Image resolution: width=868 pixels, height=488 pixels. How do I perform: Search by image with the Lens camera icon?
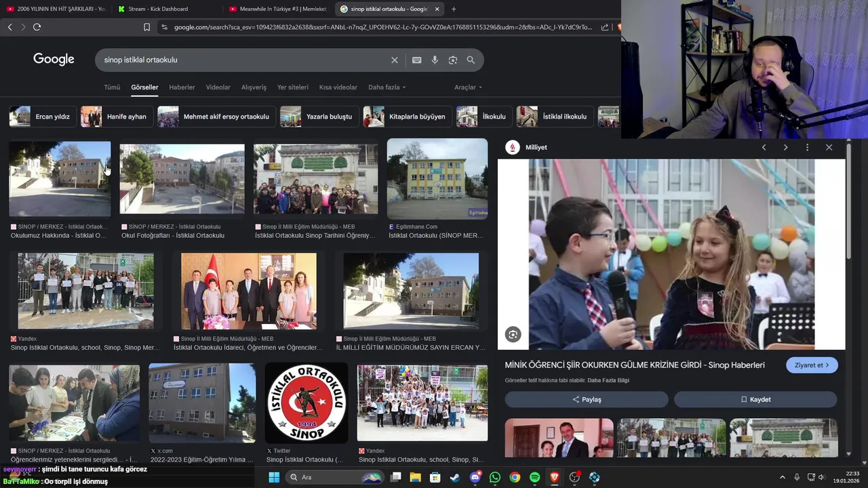[453, 60]
